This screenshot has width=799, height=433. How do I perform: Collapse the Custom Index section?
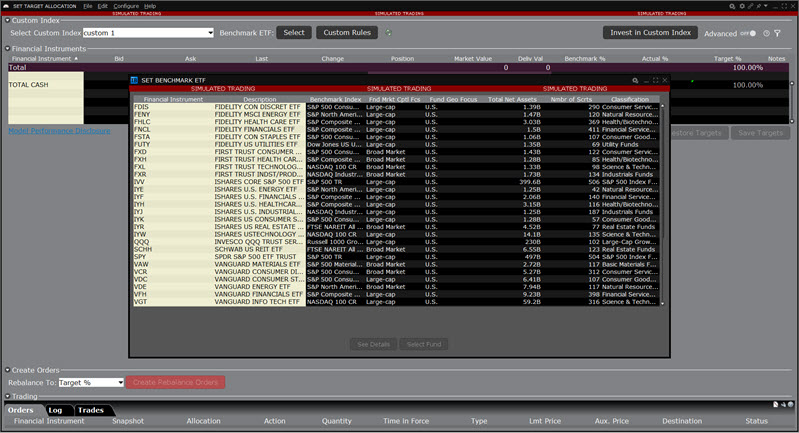click(8, 20)
